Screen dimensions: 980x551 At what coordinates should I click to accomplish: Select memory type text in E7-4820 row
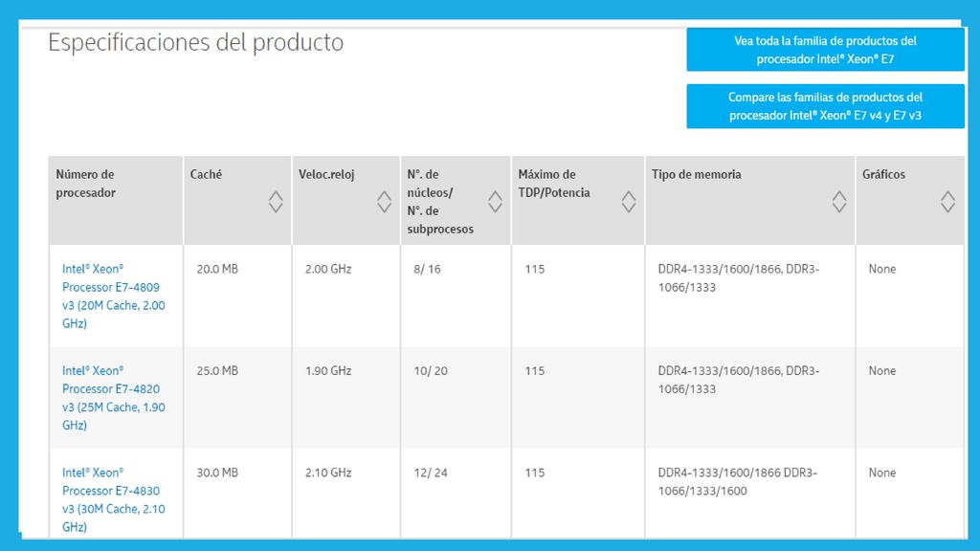click(x=739, y=380)
